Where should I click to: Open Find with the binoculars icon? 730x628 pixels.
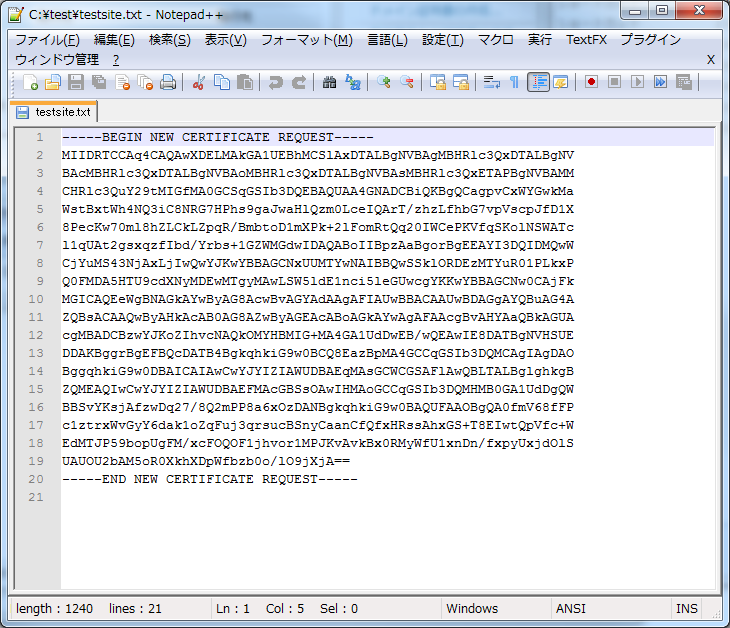coord(330,82)
